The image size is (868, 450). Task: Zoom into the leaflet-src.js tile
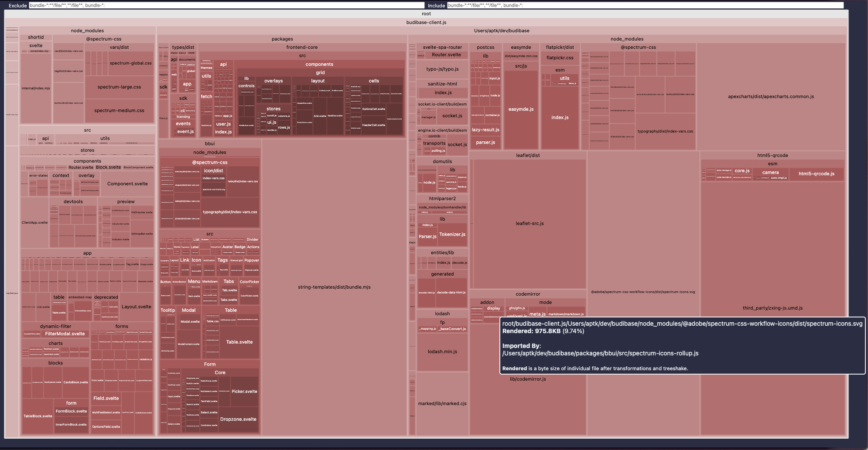tap(529, 223)
